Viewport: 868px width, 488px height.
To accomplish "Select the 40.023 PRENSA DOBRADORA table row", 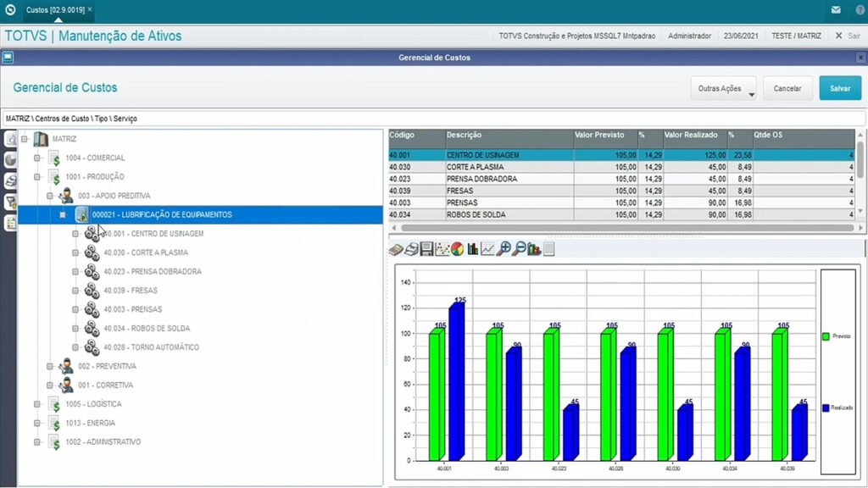I will tap(621, 180).
